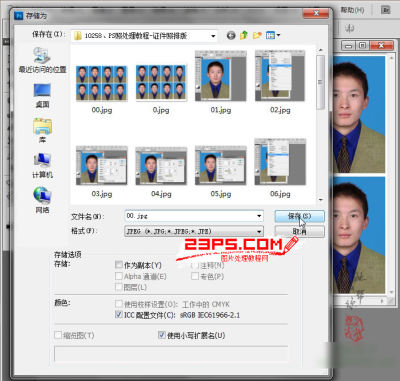Open 计算机 in sidebar
Image resolution: width=400 pixels, height=381 pixels.
coord(42,166)
